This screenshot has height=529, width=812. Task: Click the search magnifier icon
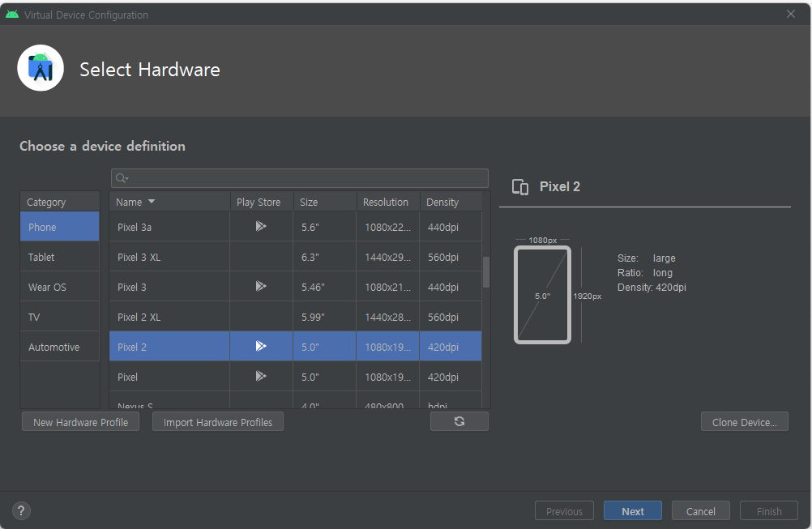[122, 178]
